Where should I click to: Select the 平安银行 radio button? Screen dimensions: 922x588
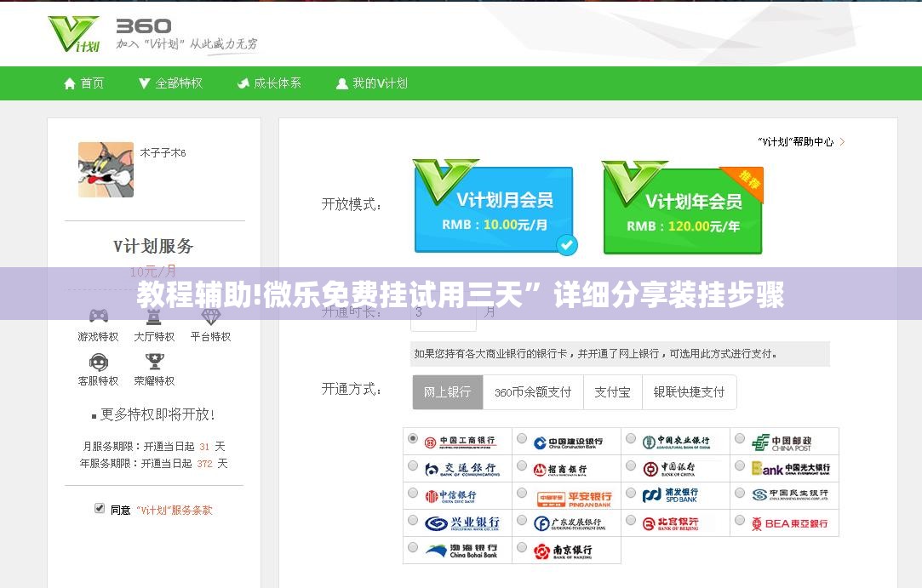tap(522, 493)
